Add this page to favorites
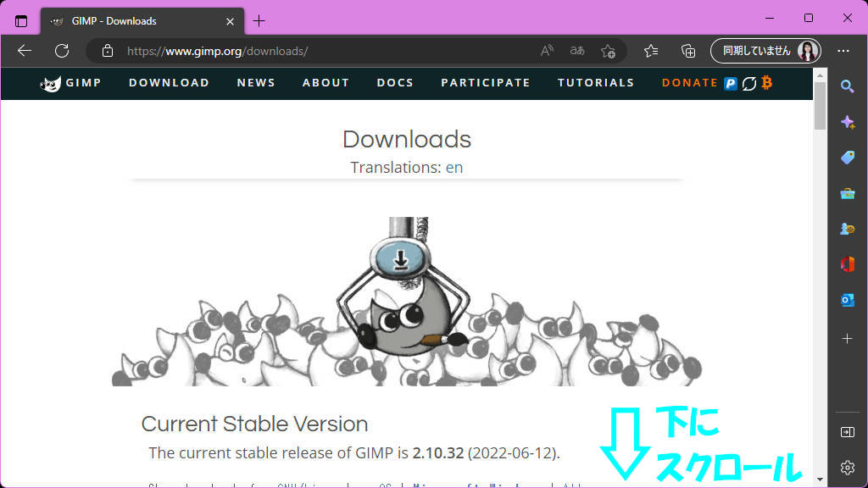Screen dimensions: 868x488 pos(608,51)
